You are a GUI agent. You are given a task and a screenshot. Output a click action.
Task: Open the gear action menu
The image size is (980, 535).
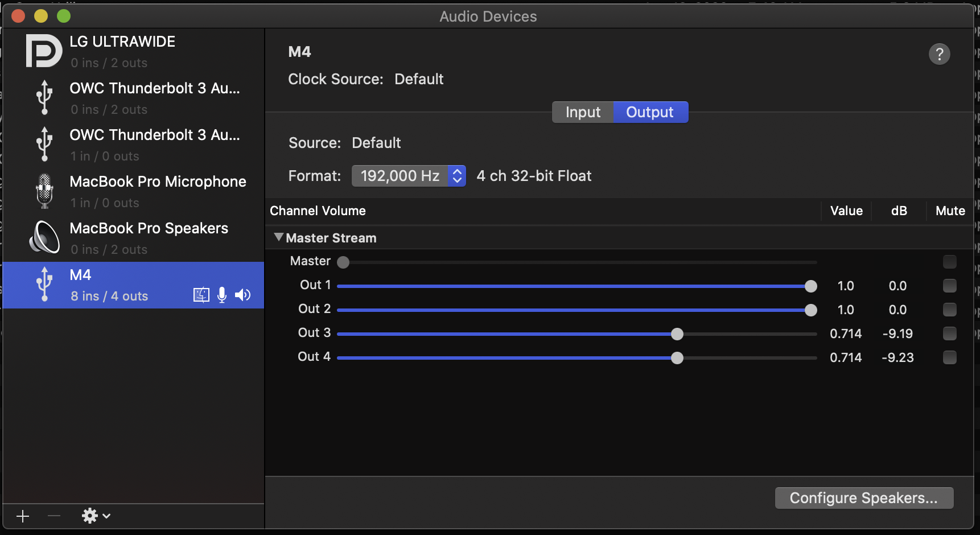coord(96,516)
